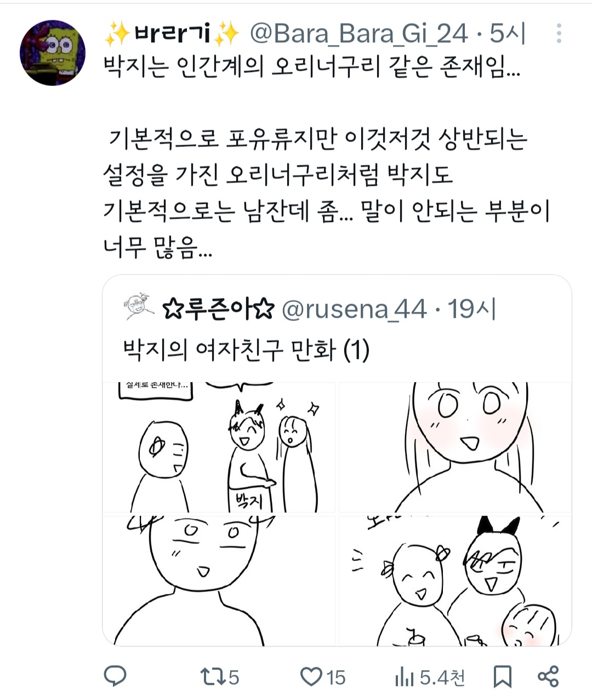Click the quoted name ☆루즌아☆
Viewport: 592px width, 700px height.
(x=218, y=309)
